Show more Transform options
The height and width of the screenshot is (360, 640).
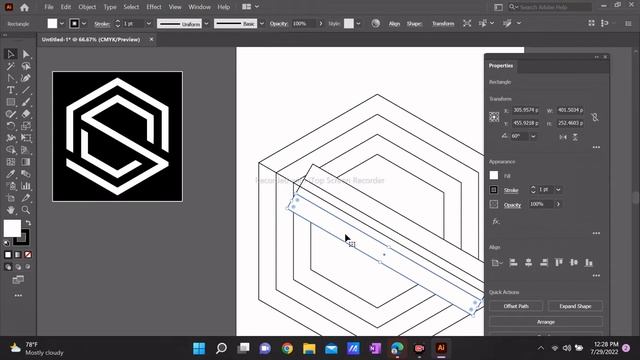point(596,147)
